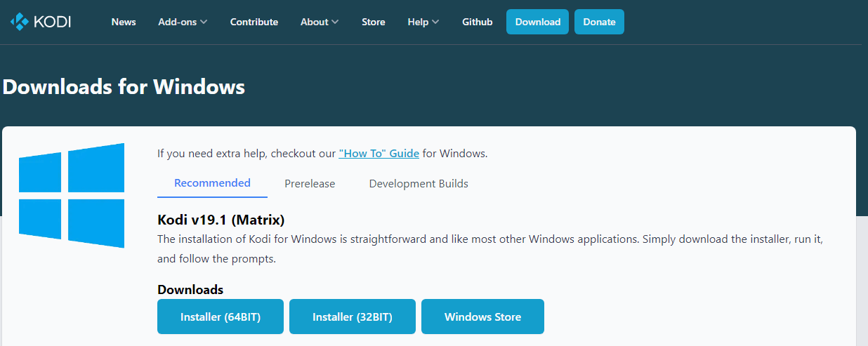Click the Kodi logo in header
Image resolution: width=868 pixels, height=346 pixels.
41,22
